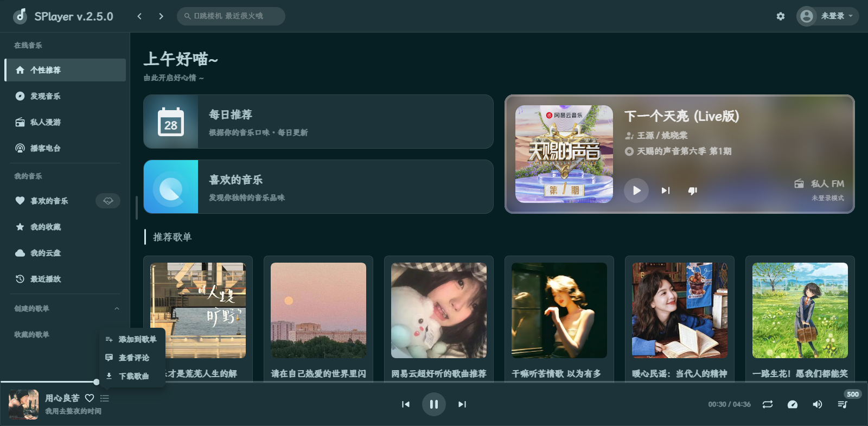
Task: Pause the current song
Action: 434,404
